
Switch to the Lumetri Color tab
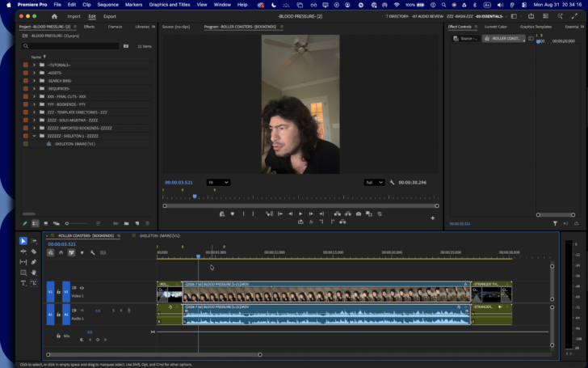click(495, 27)
